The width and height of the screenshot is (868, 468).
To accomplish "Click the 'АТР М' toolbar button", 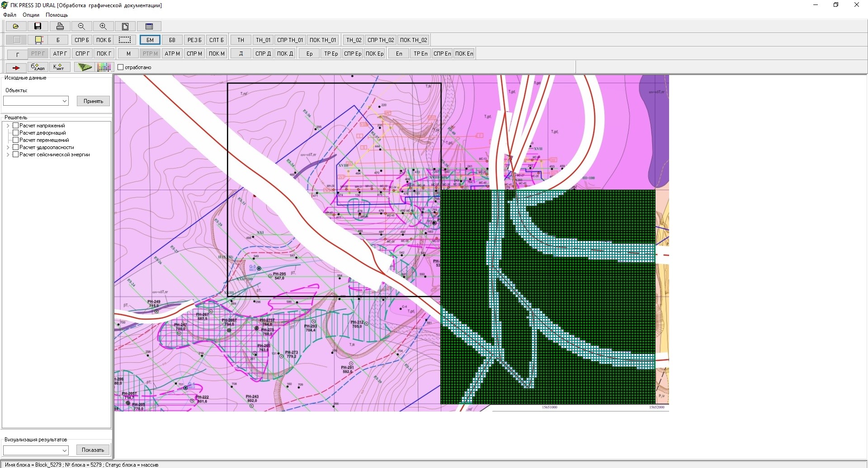I will tap(172, 54).
